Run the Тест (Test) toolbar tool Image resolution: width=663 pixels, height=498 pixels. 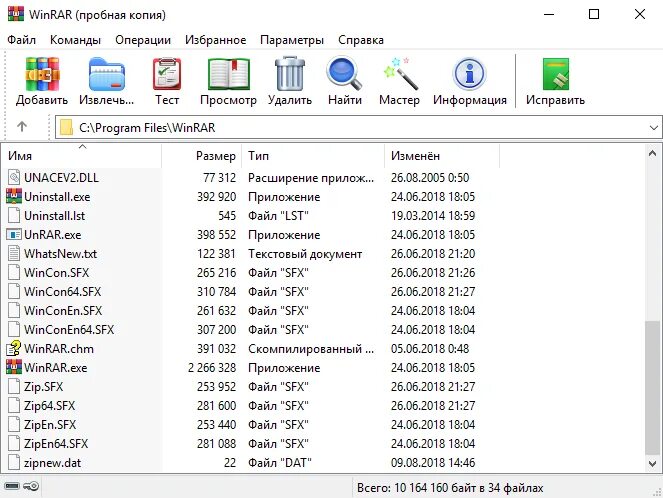(x=167, y=74)
